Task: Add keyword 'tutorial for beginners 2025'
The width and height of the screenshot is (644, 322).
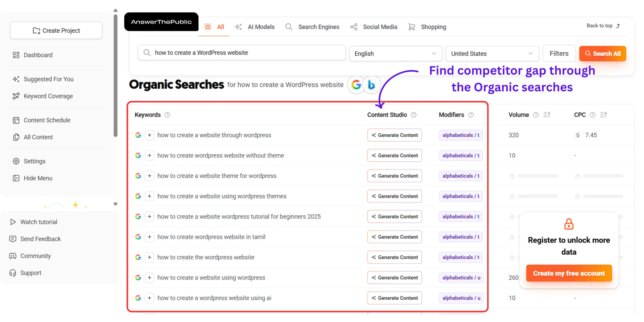Action: [x=149, y=217]
